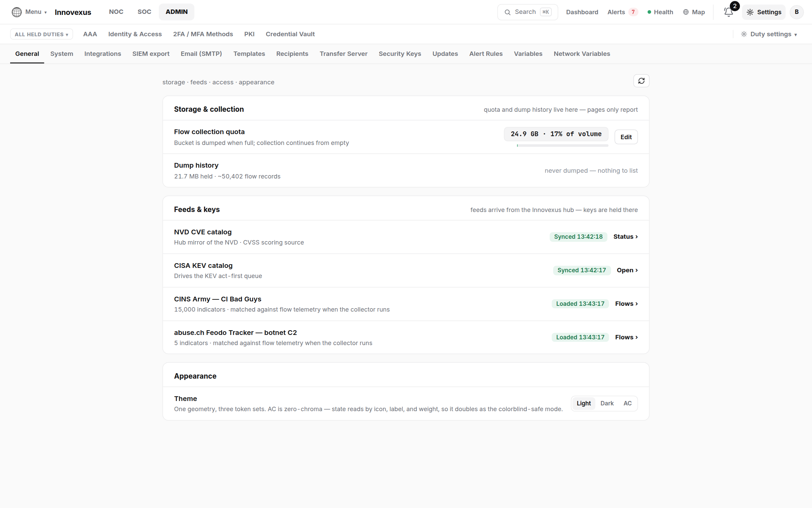Click 'never dumped — nothing to list'
812x508 pixels.
click(591, 171)
